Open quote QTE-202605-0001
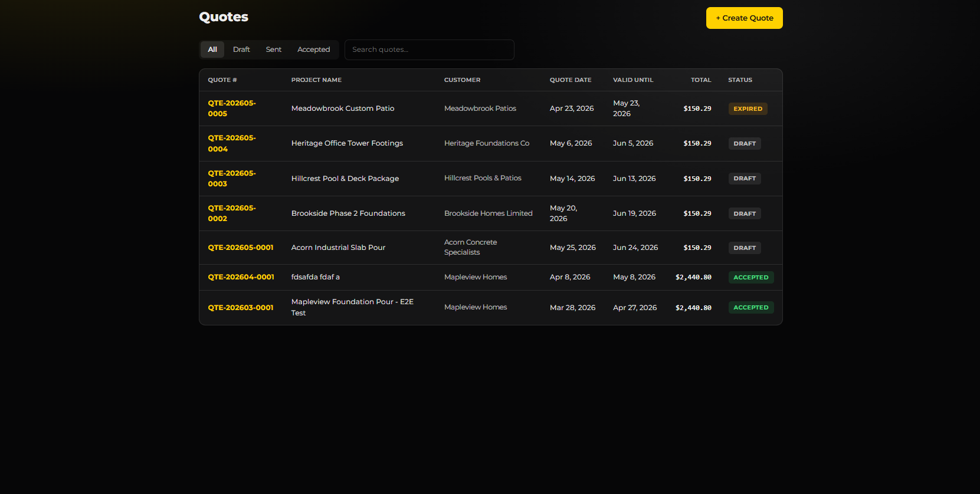The height and width of the screenshot is (494, 980). [241, 248]
